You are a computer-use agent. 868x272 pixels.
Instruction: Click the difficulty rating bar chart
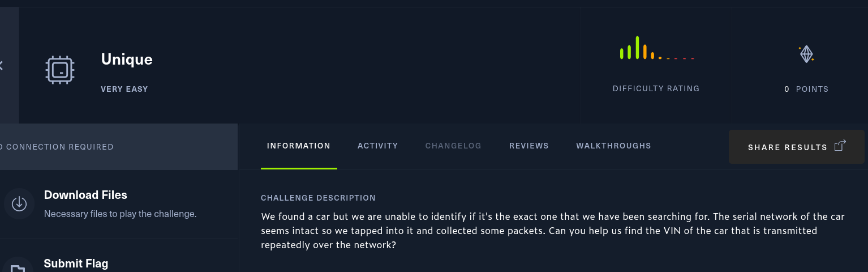pyautogui.click(x=656, y=48)
